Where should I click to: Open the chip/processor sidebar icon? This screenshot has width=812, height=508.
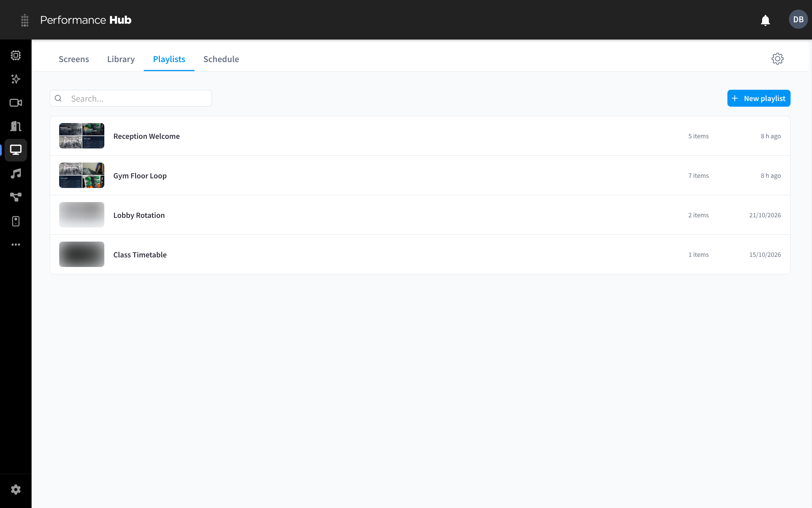(x=16, y=55)
